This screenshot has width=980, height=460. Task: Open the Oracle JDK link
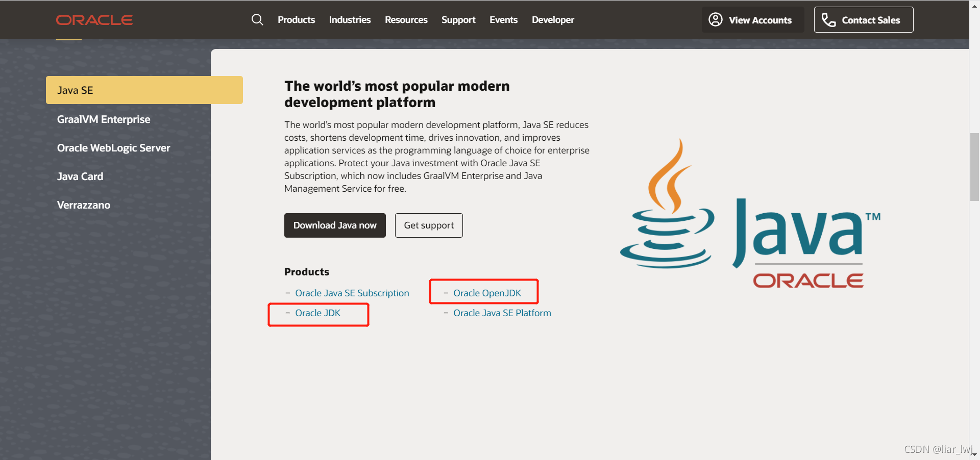317,313
